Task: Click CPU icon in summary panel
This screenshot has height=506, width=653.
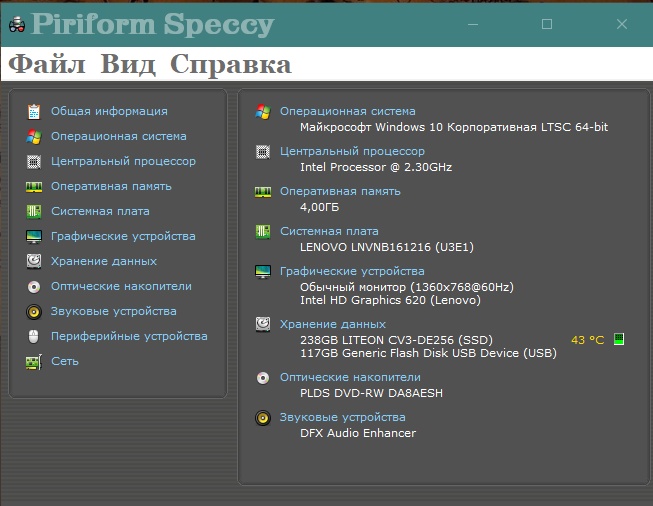Action: [263, 152]
